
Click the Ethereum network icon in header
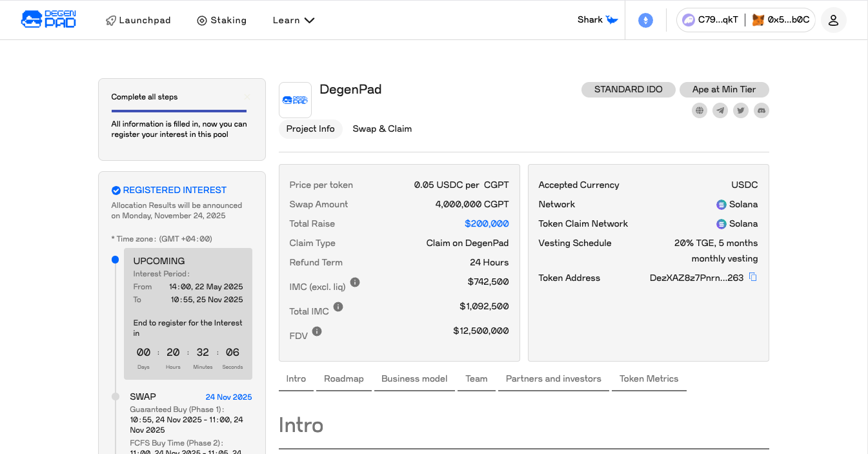[645, 20]
